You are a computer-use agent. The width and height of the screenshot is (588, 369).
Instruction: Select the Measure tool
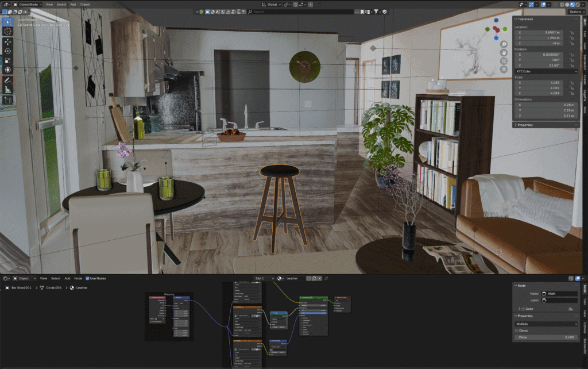(x=7, y=90)
